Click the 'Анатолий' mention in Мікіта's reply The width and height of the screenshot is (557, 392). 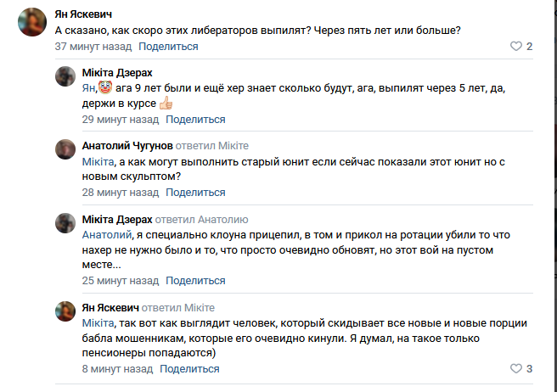pyautogui.click(x=107, y=235)
